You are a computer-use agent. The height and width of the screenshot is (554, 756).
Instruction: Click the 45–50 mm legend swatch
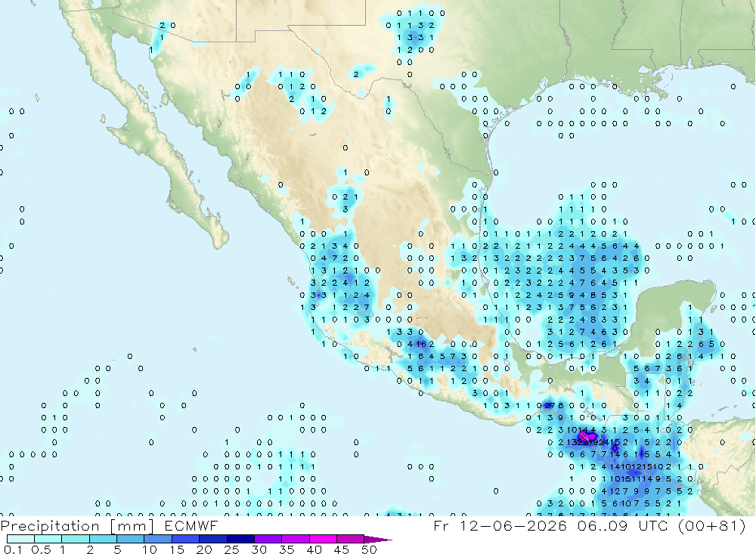point(350,539)
